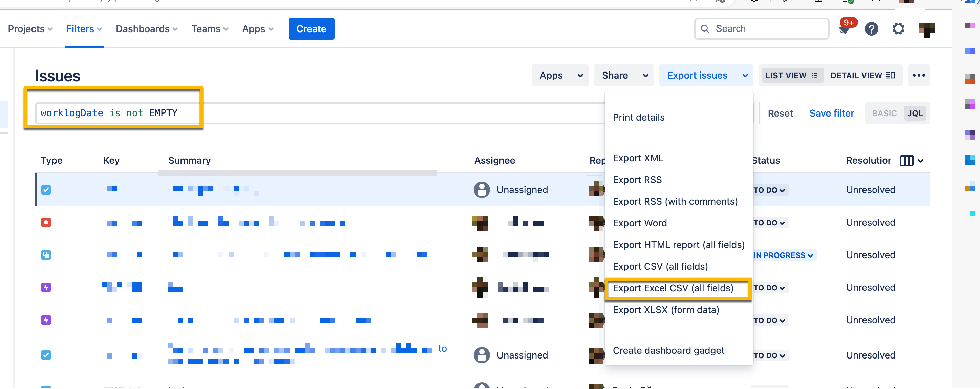Open the Share dropdown

[623, 75]
